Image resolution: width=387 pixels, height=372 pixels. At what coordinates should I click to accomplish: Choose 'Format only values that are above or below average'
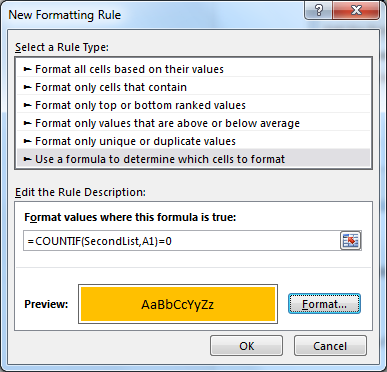193,123
